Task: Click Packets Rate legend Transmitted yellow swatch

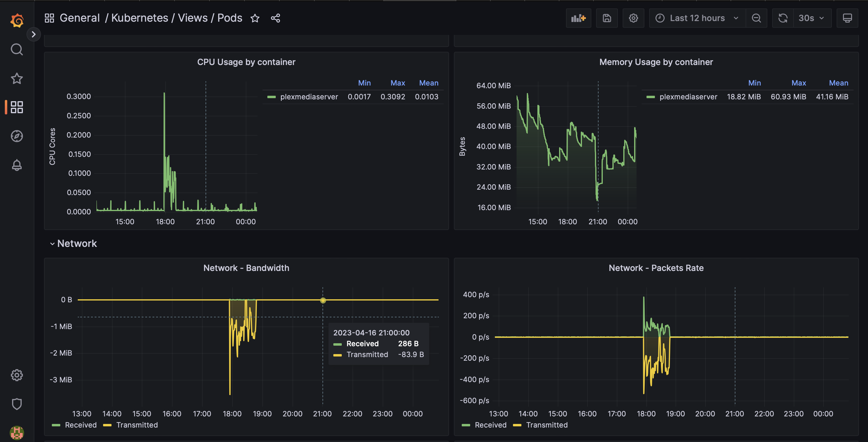Action: click(517, 425)
